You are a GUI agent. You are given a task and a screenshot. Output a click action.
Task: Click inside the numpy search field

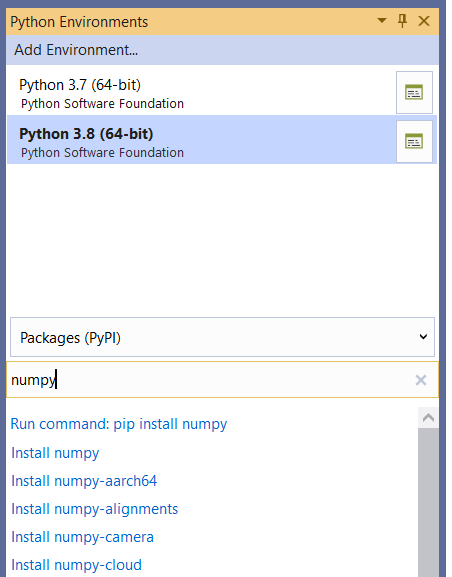pyautogui.click(x=210, y=380)
